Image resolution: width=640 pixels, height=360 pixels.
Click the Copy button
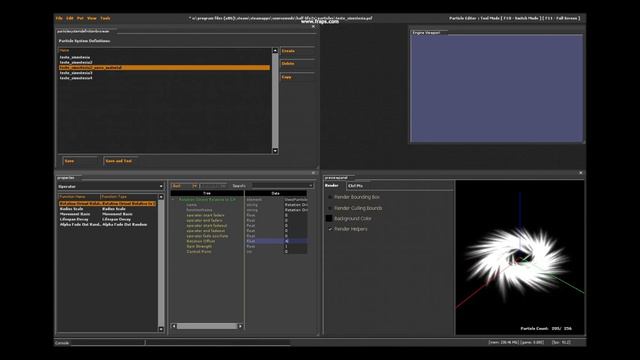(x=297, y=77)
